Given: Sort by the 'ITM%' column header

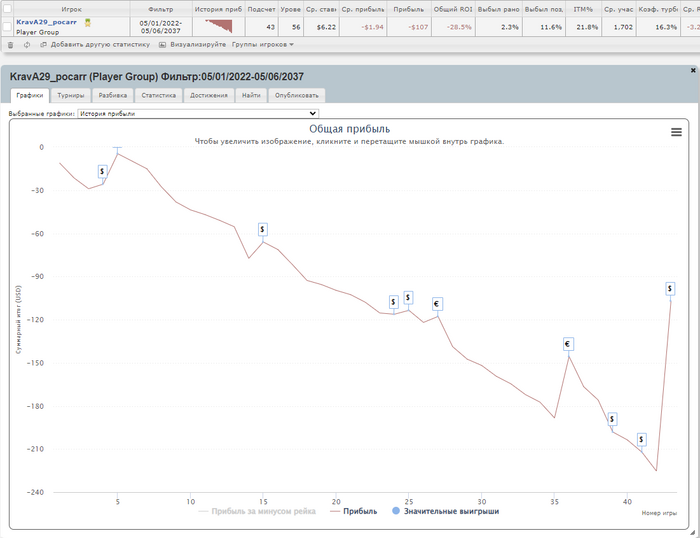Looking at the screenshot, I should [583, 9].
